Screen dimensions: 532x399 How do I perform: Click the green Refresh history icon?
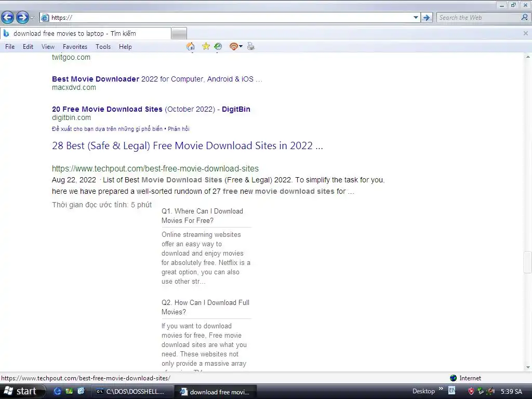(218, 46)
